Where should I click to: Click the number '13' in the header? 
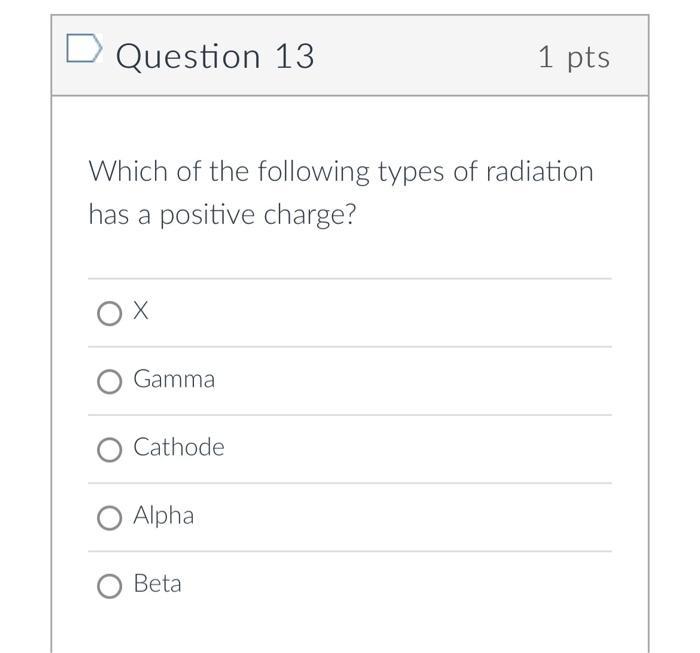tap(294, 56)
